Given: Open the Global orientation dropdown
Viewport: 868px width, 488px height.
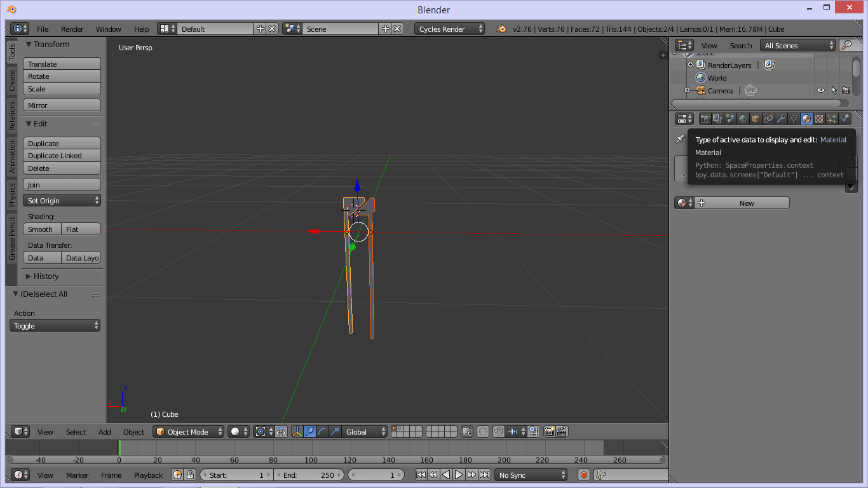Looking at the screenshot, I should click(364, 431).
